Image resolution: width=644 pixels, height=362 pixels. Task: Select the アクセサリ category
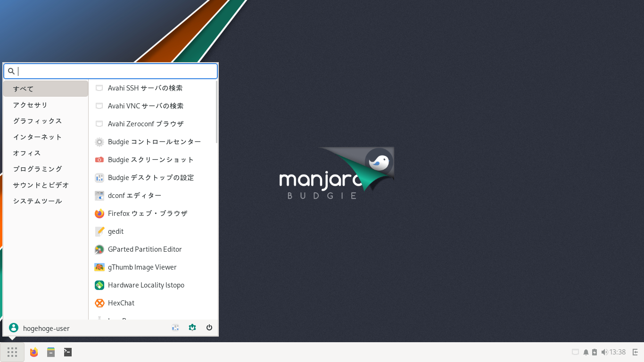46,105
